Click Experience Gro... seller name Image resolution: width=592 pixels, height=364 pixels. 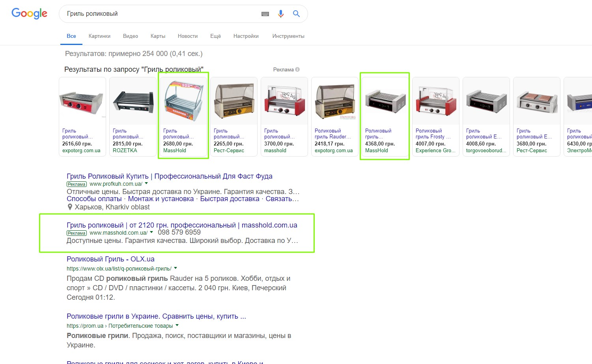435,150
